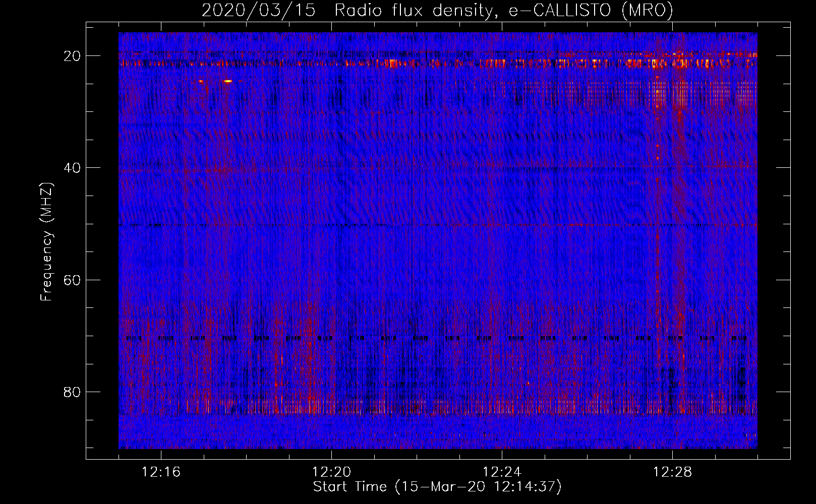Click the bright yellow burst near 25 MHz
The width and height of the screenshot is (816, 504).
pyautogui.click(x=227, y=81)
